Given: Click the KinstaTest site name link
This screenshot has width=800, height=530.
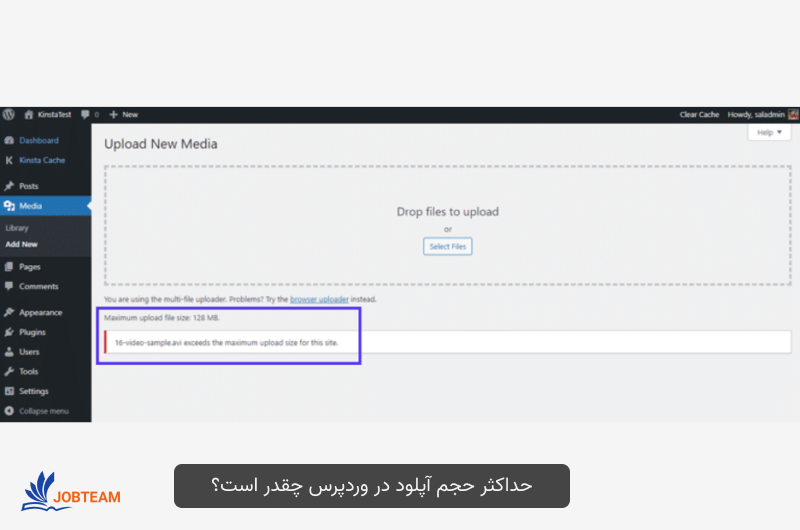Looking at the screenshot, I should pyautogui.click(x=55, y=114).
